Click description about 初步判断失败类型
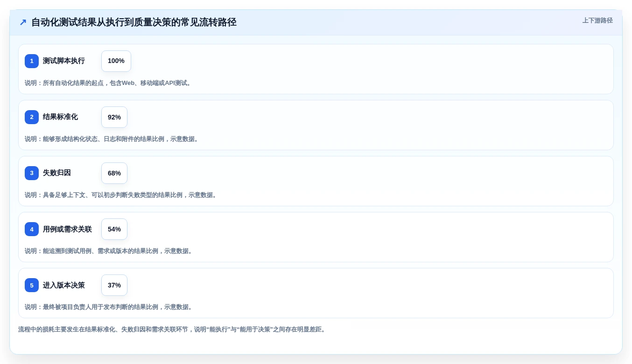Screen dimensions: 632x364 [x=121, y=195]
